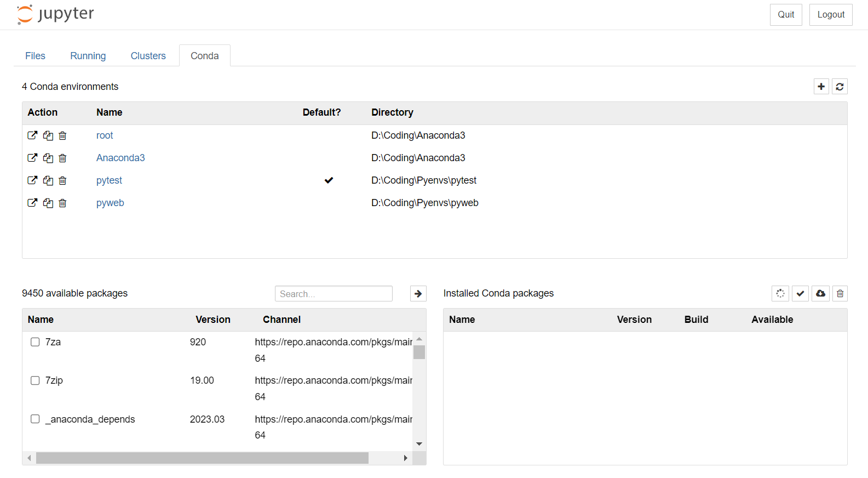The height and width of the screenshot is (478, 868).
Task: Delete the pyweb environment
Action: [x=62, y=203]
